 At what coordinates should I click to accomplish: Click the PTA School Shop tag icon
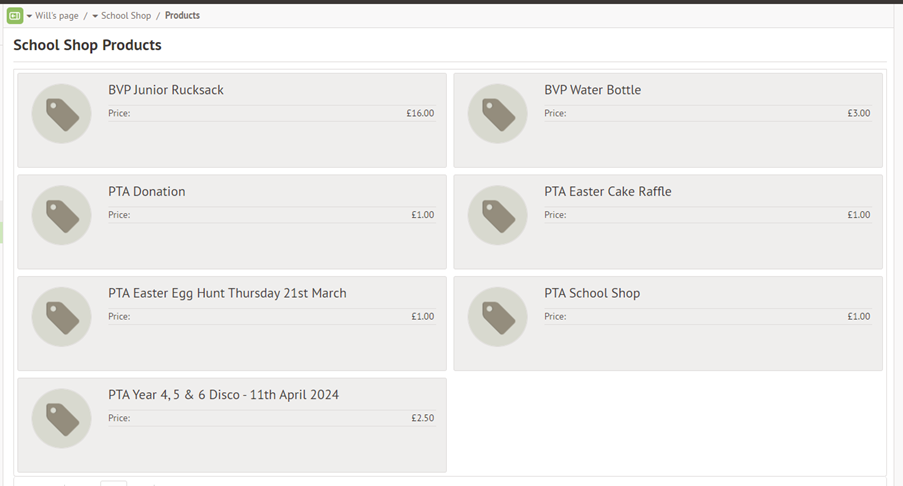coord(498,317)
